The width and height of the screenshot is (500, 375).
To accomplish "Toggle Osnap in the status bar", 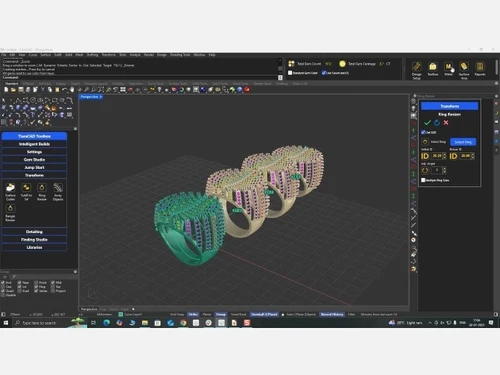I will pyautogui.click(x=221, y=314).
